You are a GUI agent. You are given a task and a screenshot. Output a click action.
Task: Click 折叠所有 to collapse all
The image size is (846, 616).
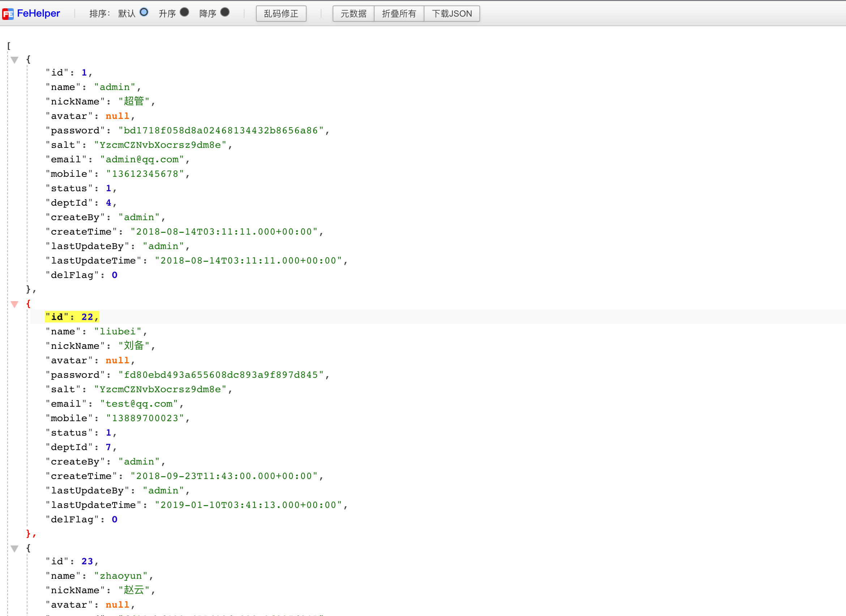399,14
